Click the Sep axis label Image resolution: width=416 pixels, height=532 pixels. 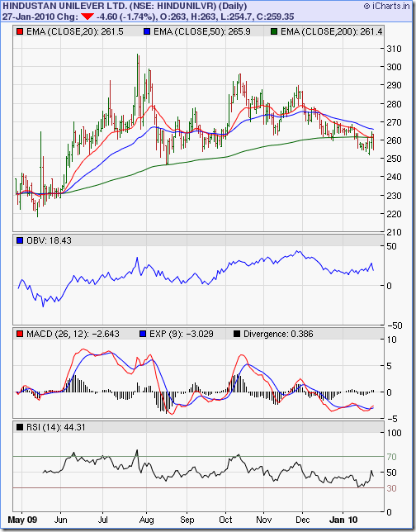click(187, 520)
